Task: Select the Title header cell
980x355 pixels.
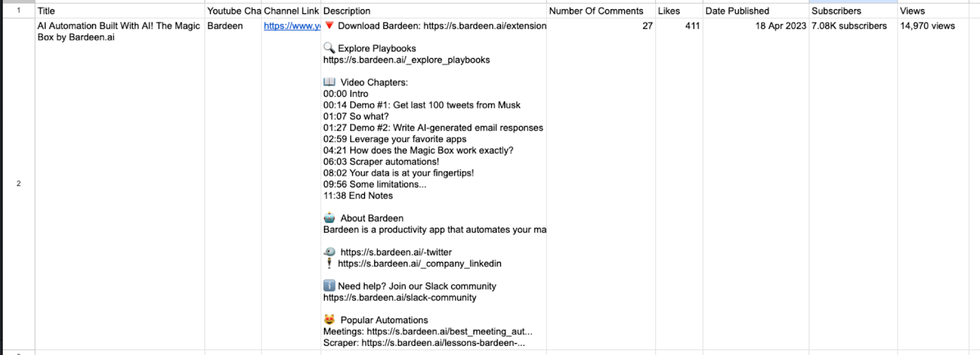Action: 120,10
